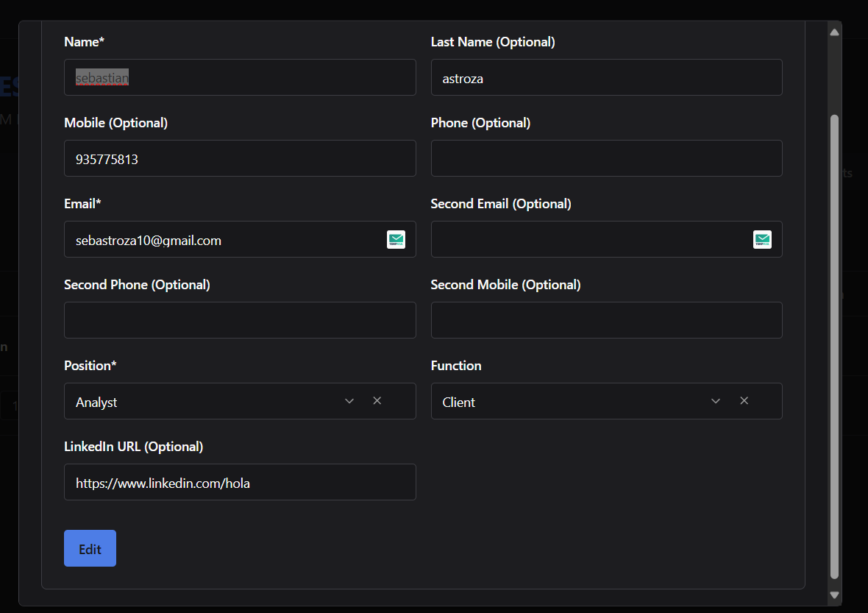The image size is (868, 613).
Task: Select the empty Phone input field
Action: click(606, 158)
